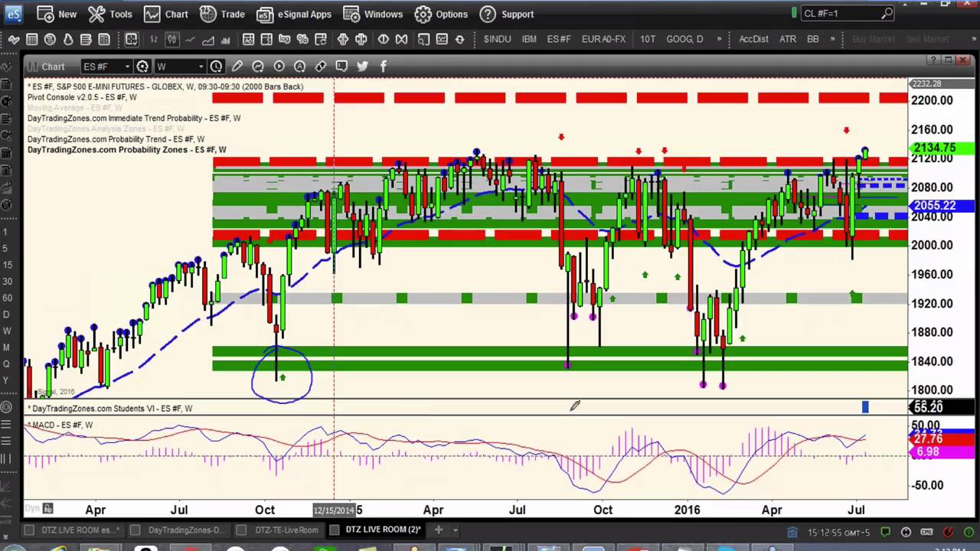Select the line chart type icon

[x=190, y=39]
